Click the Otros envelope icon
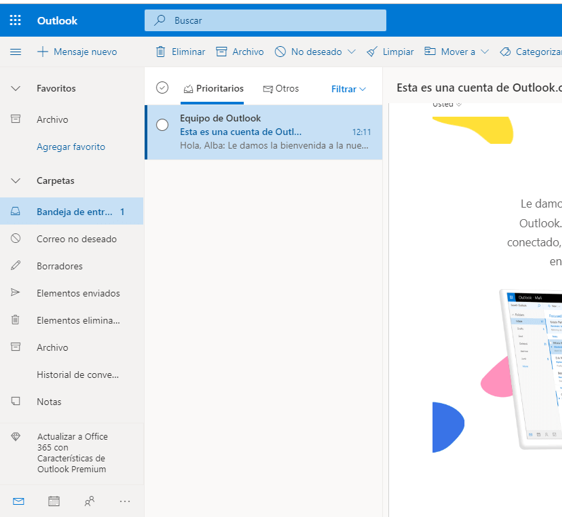This screenshot has width=562, height=517. pyautogui.click(x=268, y=89)
